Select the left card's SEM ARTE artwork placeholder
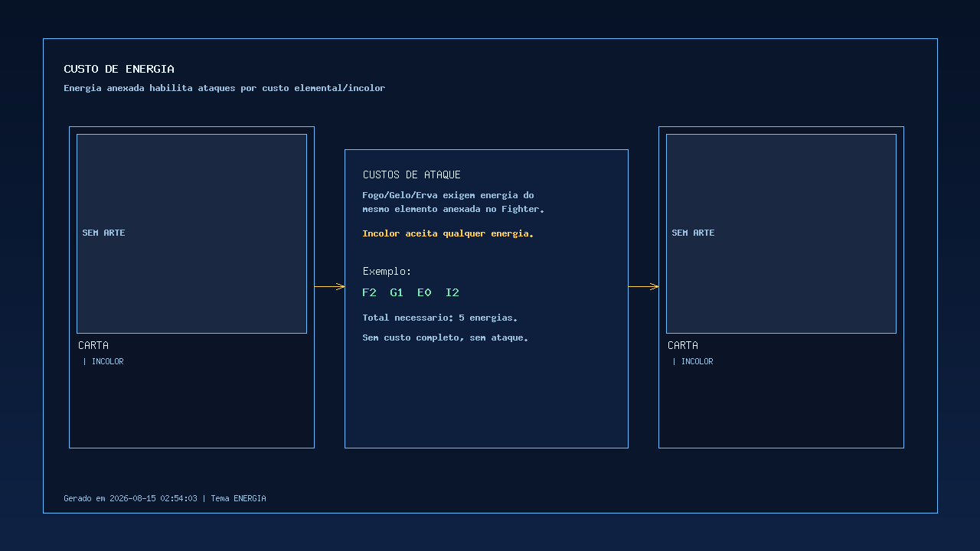Image resolution: width=980 pixels, height=551 pixels. [191, 233]
